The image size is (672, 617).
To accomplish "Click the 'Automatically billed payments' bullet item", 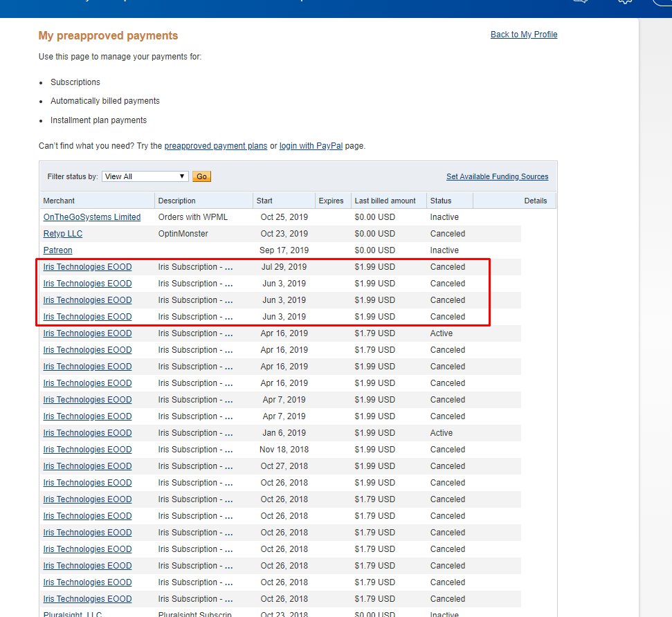I will [x=105, y=101].
